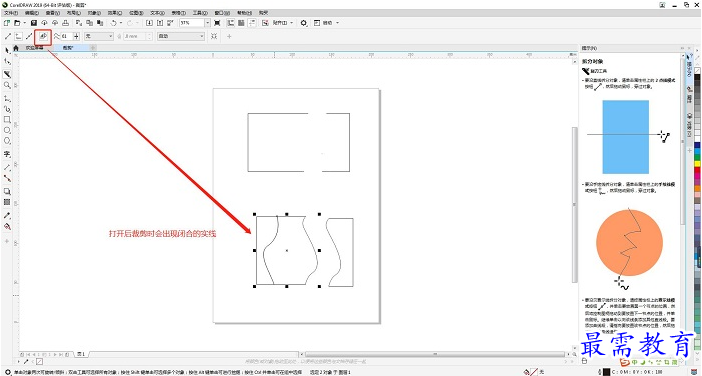702x376 pixels.
Task: Click the yellow palette swatch
Action: (x=698, y=164)
